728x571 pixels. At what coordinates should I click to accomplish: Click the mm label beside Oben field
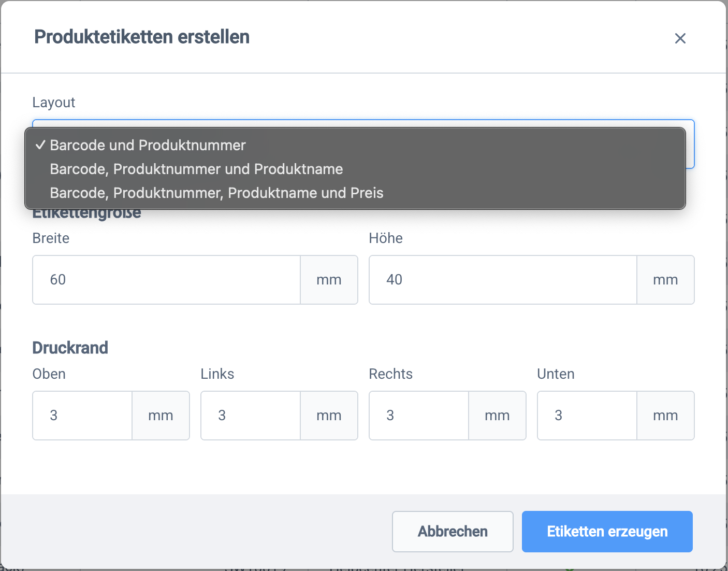click(161, 415)
